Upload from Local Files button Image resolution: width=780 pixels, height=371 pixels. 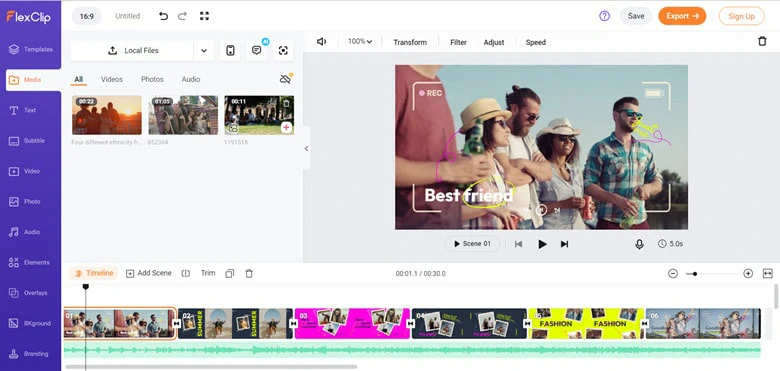[x=132, y=50]
